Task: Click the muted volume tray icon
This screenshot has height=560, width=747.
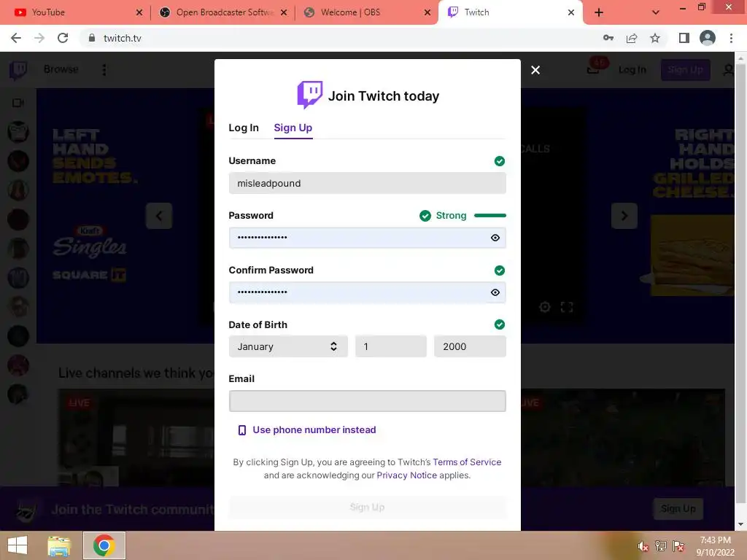Action: click(x=643, y=546)
